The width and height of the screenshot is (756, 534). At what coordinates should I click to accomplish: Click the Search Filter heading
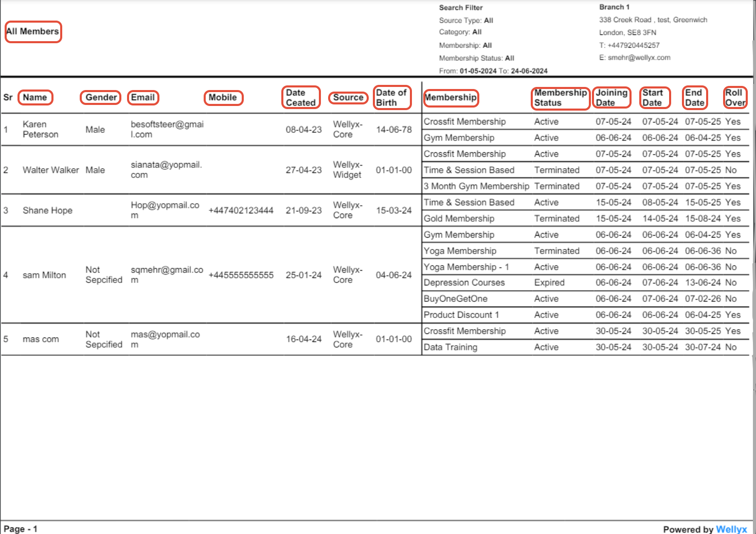(x=461, y=8)
